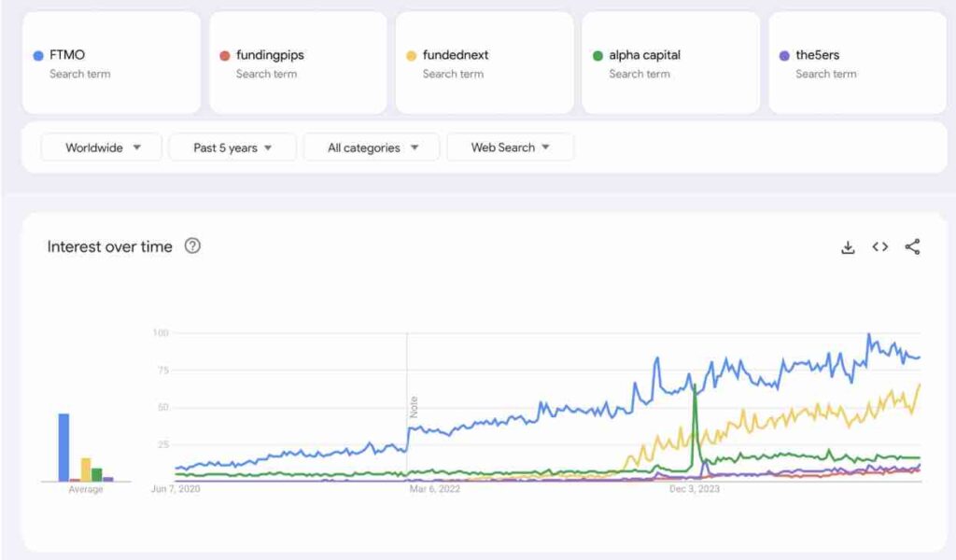Viewport: 956px width, 560px height.
Task: Click the blue FTMO legend dot
Action: click(36, 54)
